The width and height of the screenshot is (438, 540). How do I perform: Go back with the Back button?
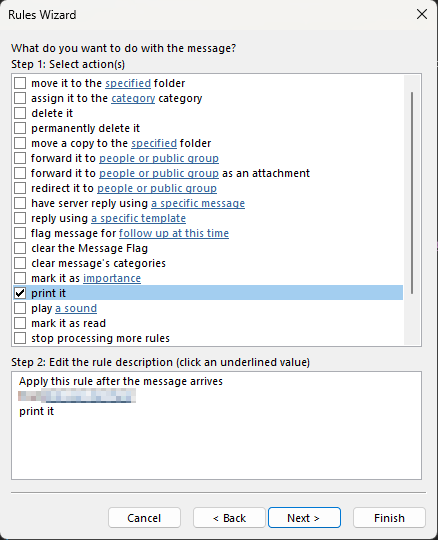coord(229,518)
